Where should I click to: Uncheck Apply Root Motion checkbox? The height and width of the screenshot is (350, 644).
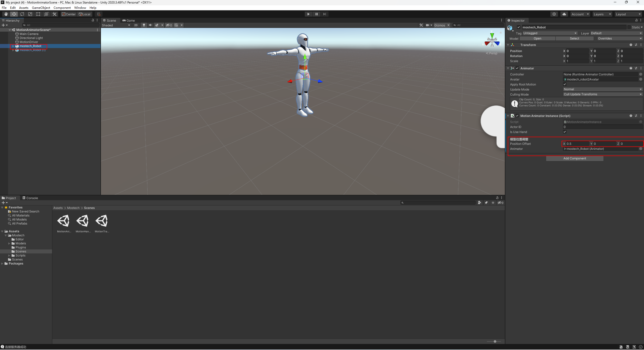565,84
